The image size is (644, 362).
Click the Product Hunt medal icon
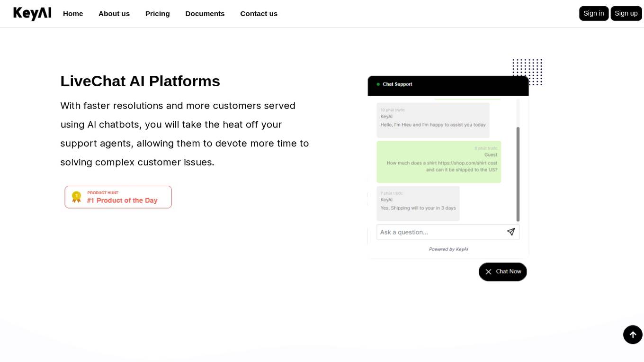pyautogui.click(x=76, y=197)
